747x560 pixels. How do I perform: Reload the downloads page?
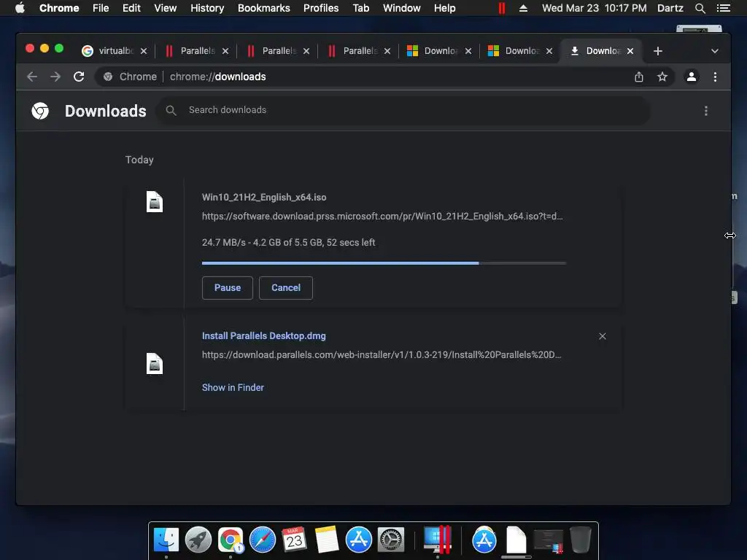79,77
